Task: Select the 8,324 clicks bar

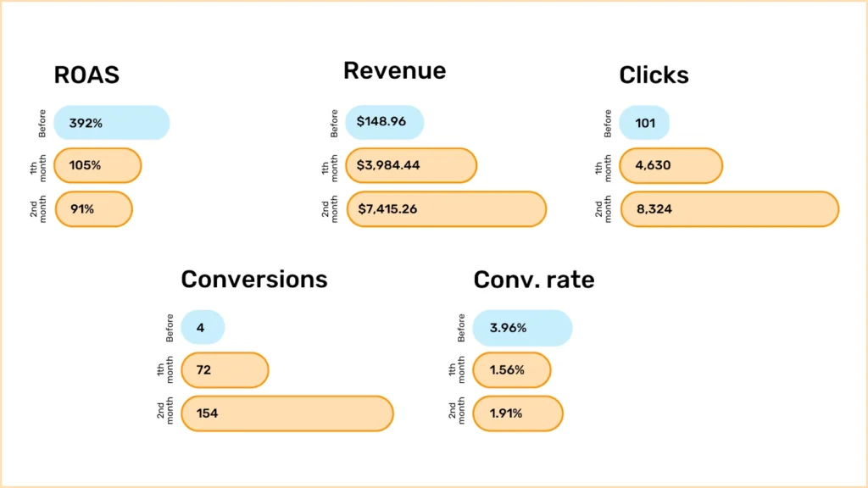Action: tap(730, 209)
